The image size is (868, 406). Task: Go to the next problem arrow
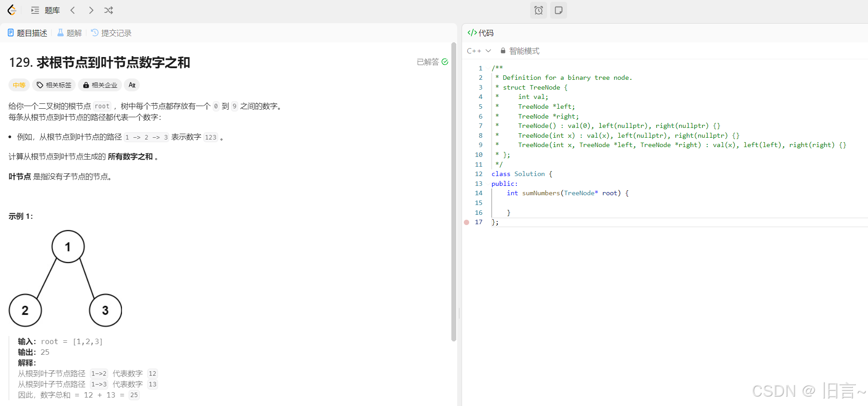click(x=91, y=10)
